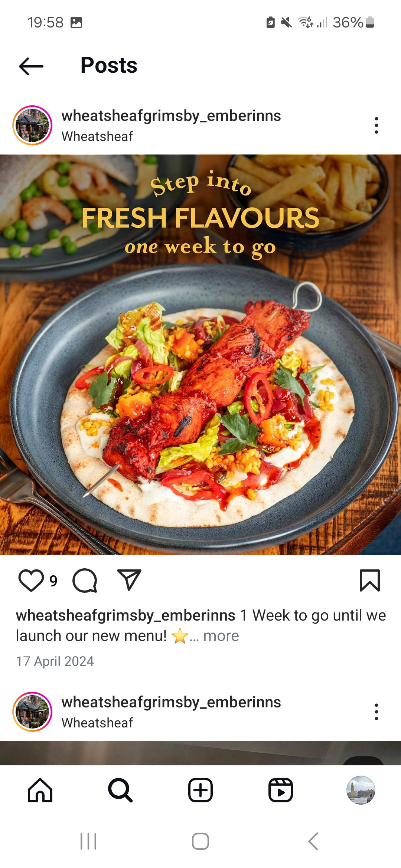Expand caption by tapping 'more'
The width and height of the screenshot is (401, 868).
point(221,636)
